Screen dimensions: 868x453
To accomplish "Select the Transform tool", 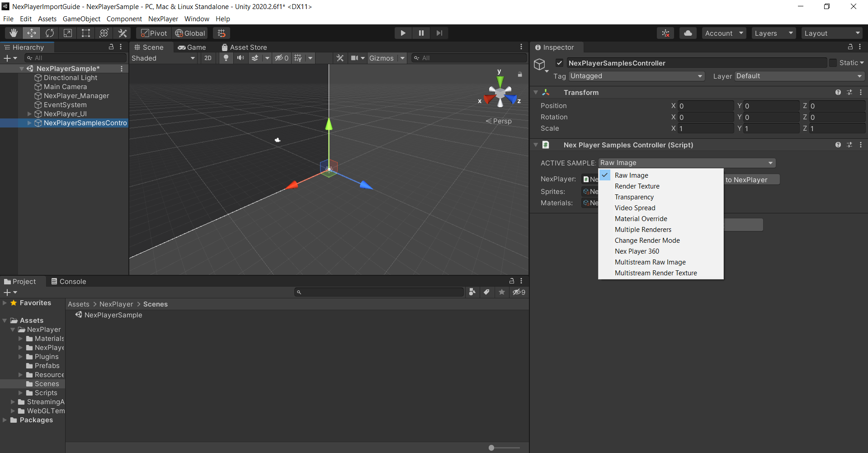I will tap(104, 33).
